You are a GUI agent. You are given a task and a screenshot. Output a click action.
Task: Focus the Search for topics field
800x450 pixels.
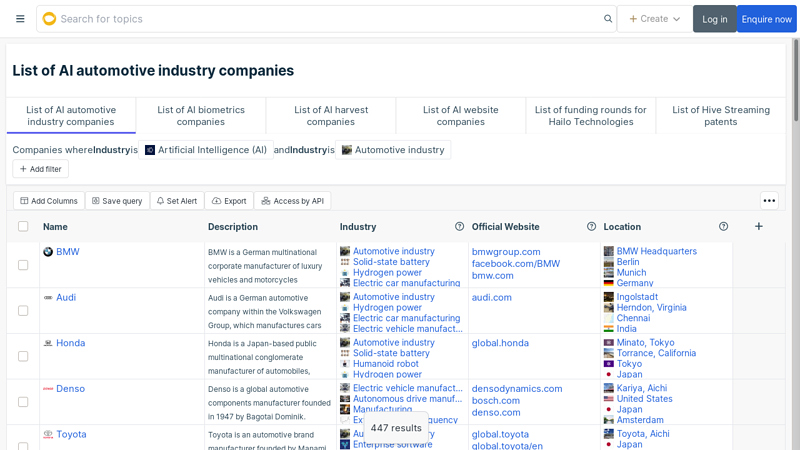329,19
